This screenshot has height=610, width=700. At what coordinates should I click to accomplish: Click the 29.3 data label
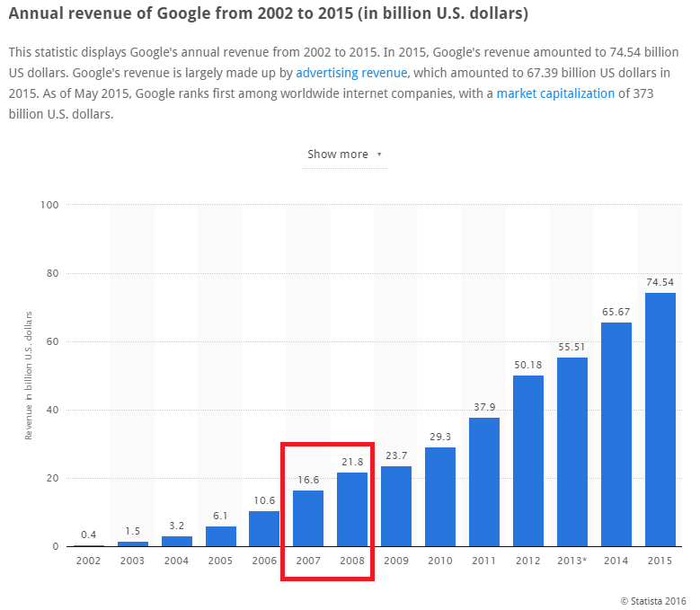coord(440,437)
